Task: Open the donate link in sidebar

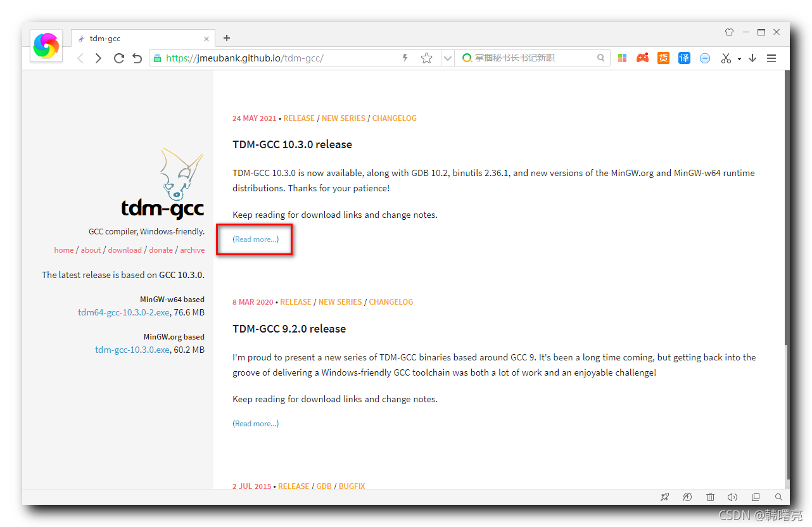Action: pyautogui.click(x=161, y=250)
